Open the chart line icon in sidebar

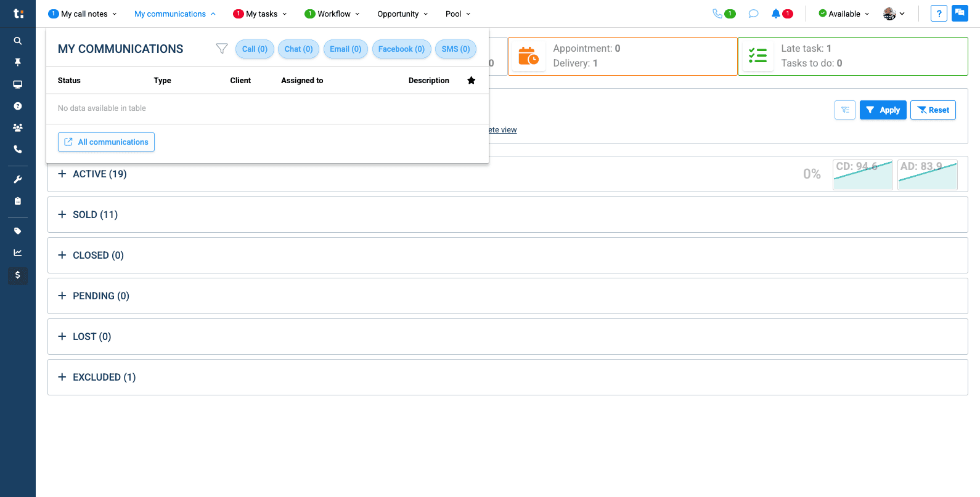[18, 253]
